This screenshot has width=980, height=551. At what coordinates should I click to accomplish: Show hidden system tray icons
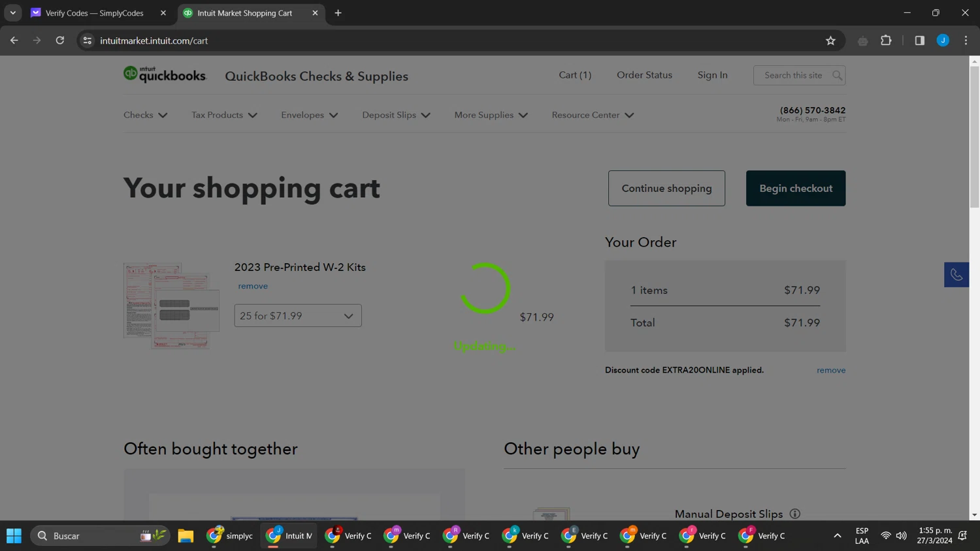coord(837,536)
